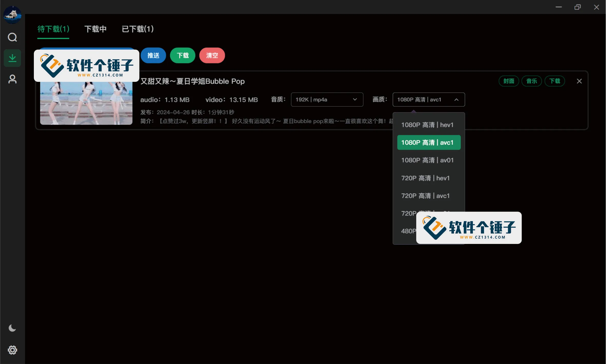The image size is (606, 364).
Task: Open the user account panel
Action: click(12, 79)
